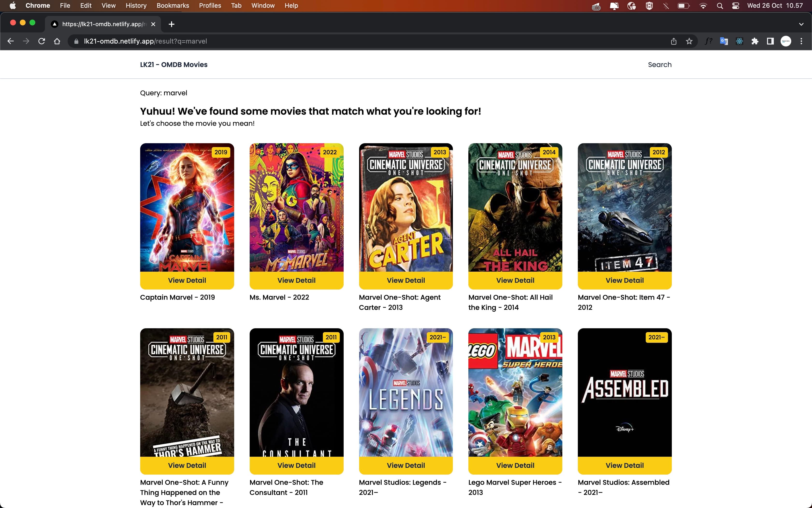812x508 pixels.
Task: Click the title text 'Ms. Marvel - 2022'
Action: 279,297
